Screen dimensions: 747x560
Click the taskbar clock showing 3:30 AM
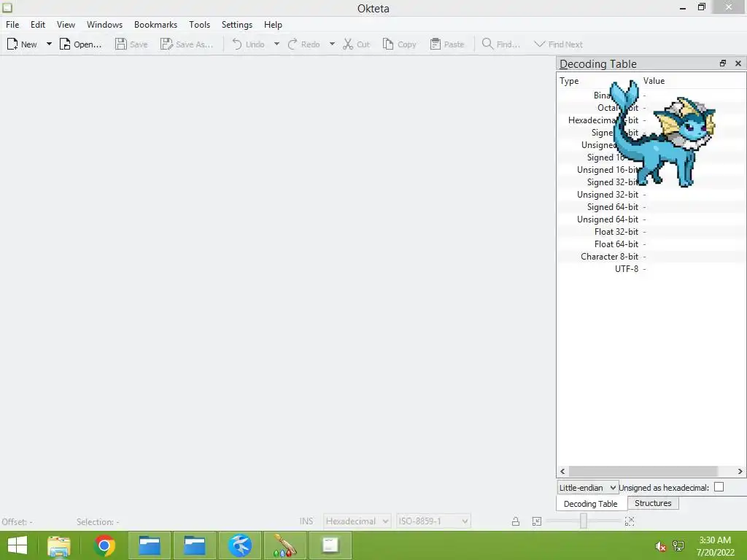coord(715,546)
